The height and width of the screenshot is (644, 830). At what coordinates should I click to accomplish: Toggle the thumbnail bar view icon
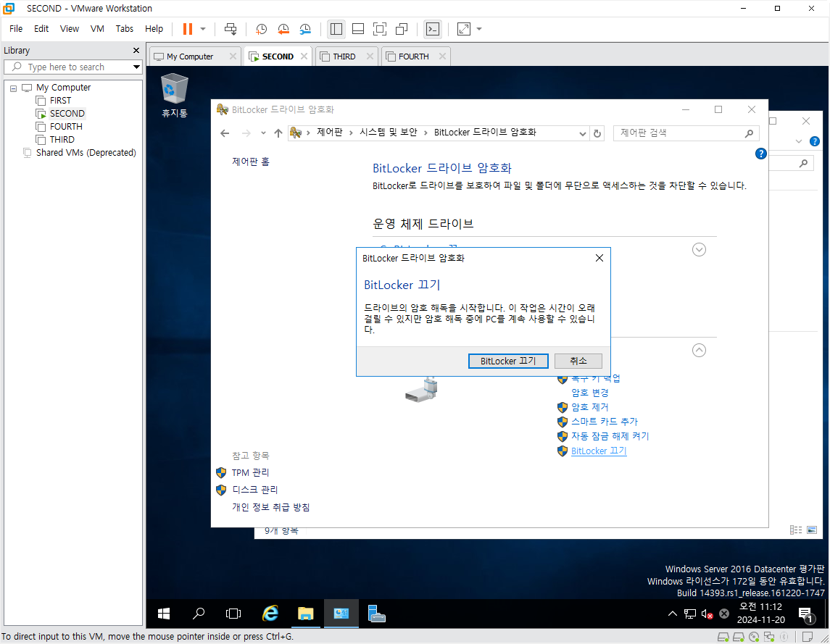358,29
